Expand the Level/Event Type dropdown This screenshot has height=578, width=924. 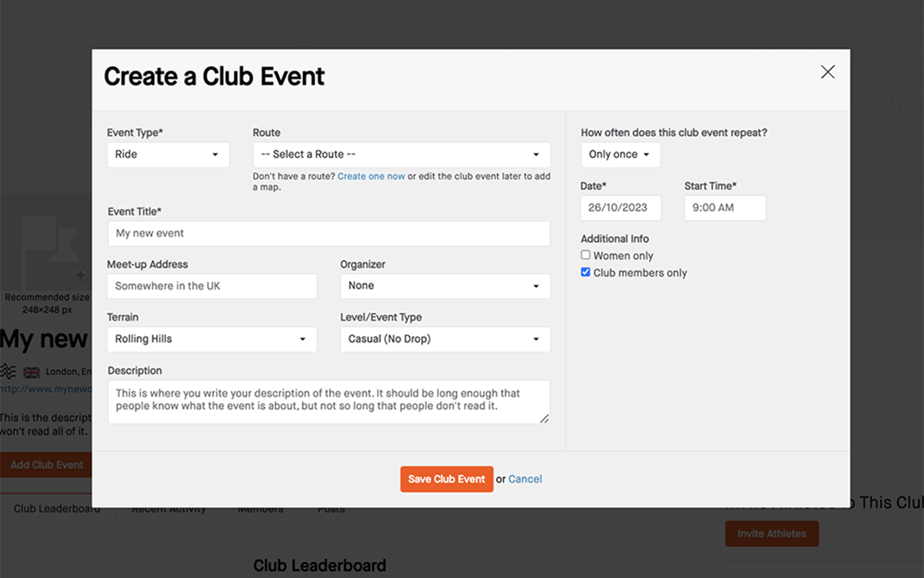tap(445, 339)
